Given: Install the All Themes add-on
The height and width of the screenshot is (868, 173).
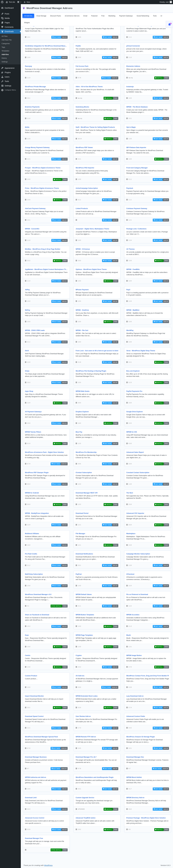Looking at the screenshot, I should click(162, 261).
